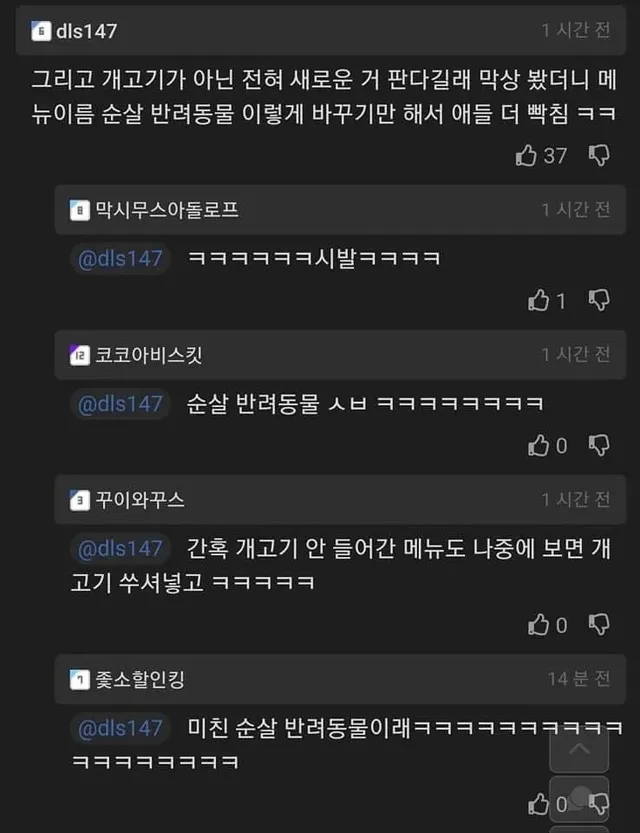Tap the @dls147 mention in 코코아비스킷's reply
Image resolution: width=640 pixels, height=833 pixels.
point(120,404)
